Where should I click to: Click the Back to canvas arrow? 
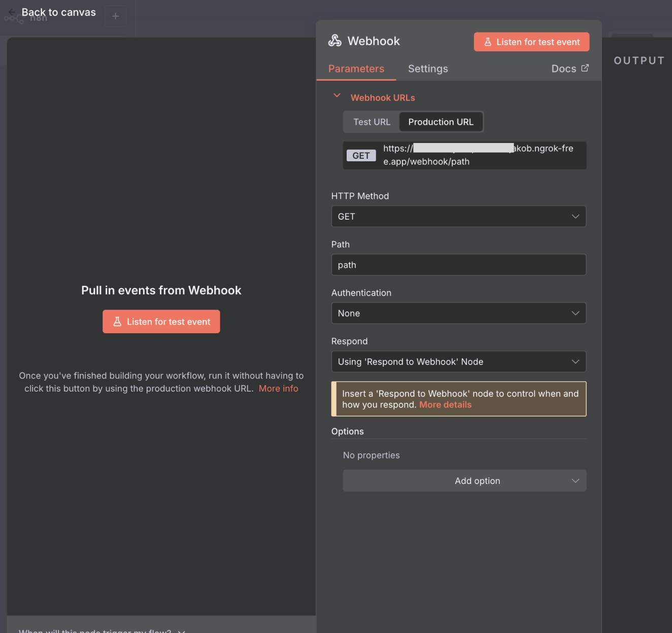coord(12,12)
